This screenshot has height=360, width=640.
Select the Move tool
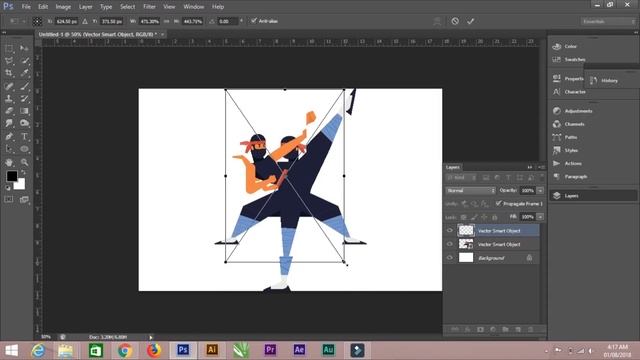tap(24, 49)
